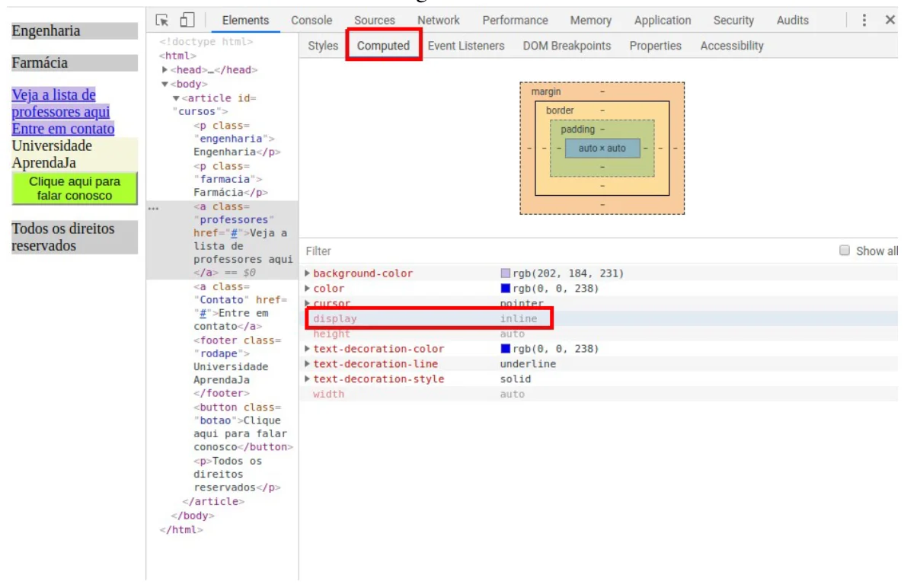Image resolution: width=904 pixels, height=588 pixels.
Task: Expand the text-decoration-style property
Action: (x=307, y=379)
